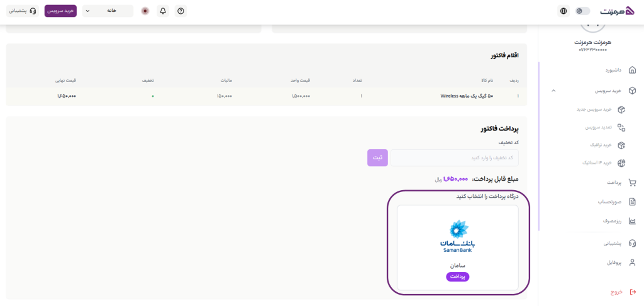Open خرید IP استاتیک submenu item
This screenshot has width=644, height=306.
[597, 163]
